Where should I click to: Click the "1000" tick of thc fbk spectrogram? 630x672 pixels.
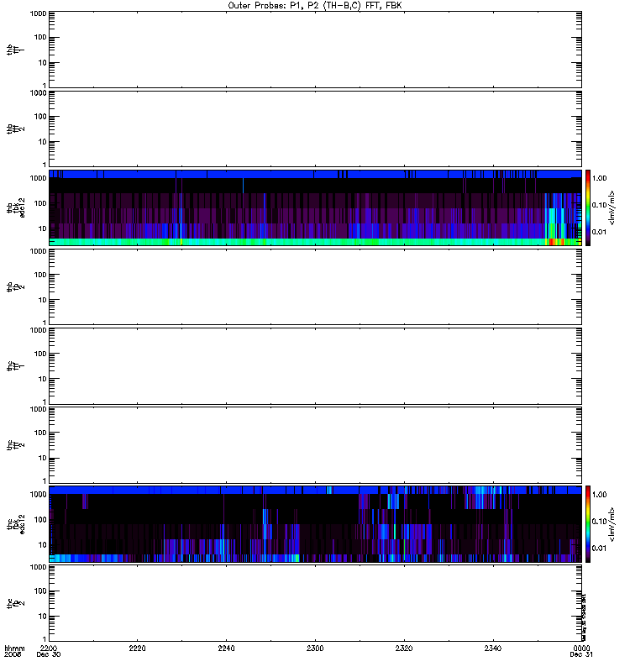click(38, 495)
